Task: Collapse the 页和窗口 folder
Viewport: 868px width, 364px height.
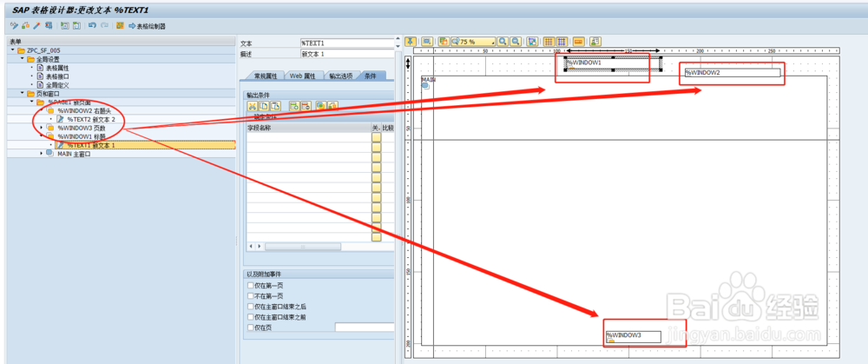Action: point(23,93)
